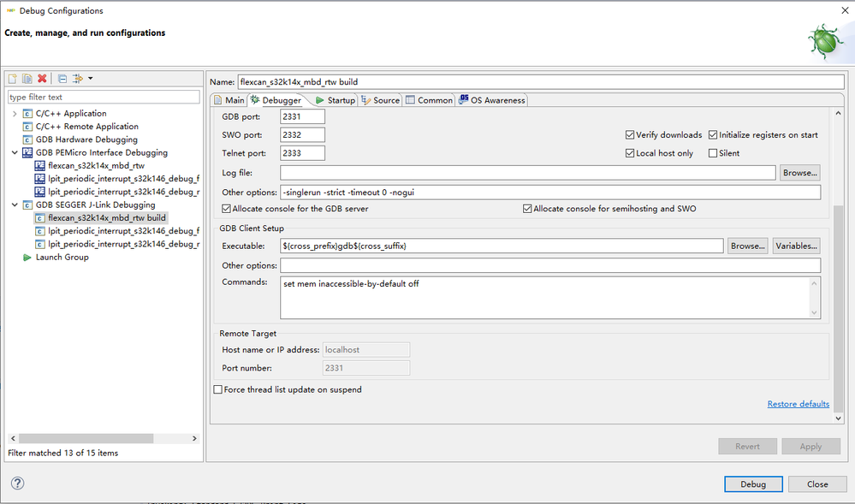Select Launch Group in the tree

[62, 258]
